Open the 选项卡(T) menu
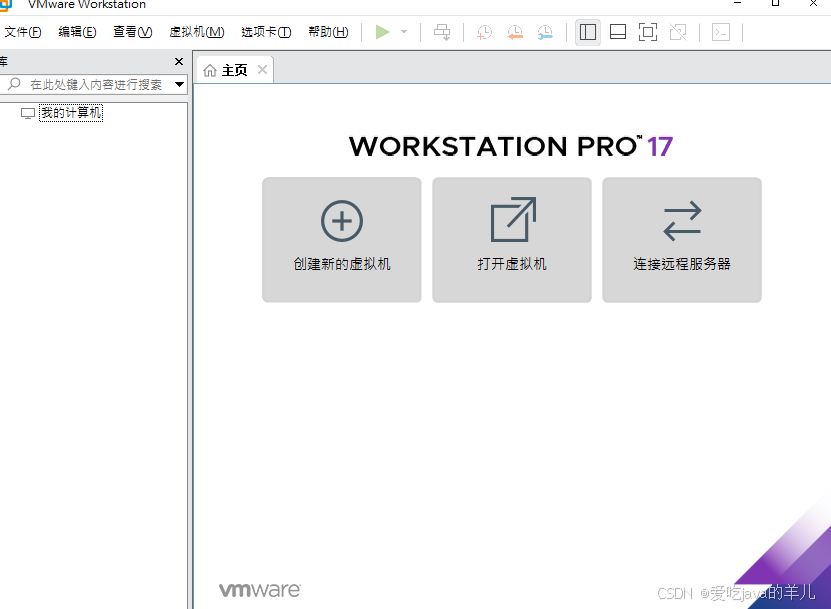Viewport: 831px width, 609px height. 266,32
